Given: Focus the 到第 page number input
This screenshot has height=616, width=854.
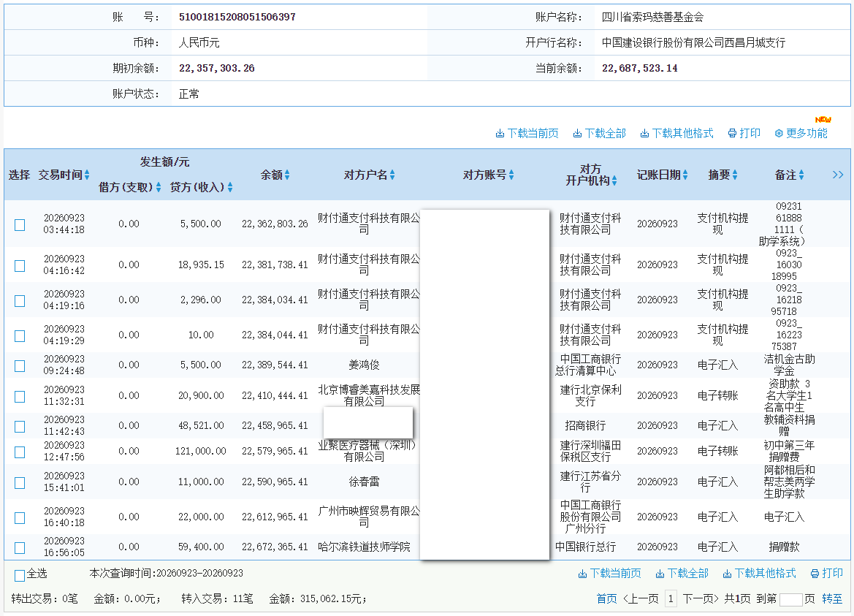Looking at the screenshot, I should click(x=791, y=600).
